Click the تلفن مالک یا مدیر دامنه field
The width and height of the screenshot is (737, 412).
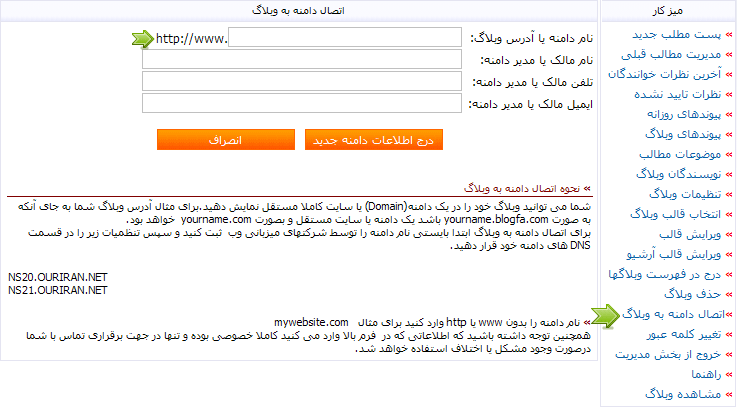pos(304,82)
